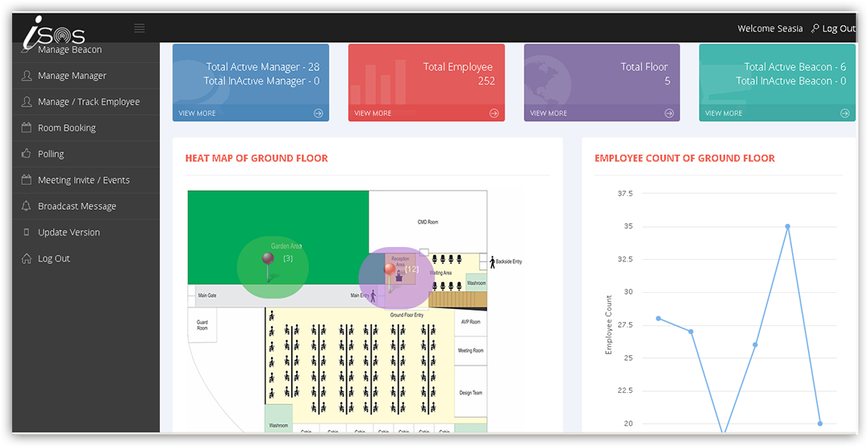
Task: Click VIEW MORE on Total Employee card
Action: click(373, 113)
